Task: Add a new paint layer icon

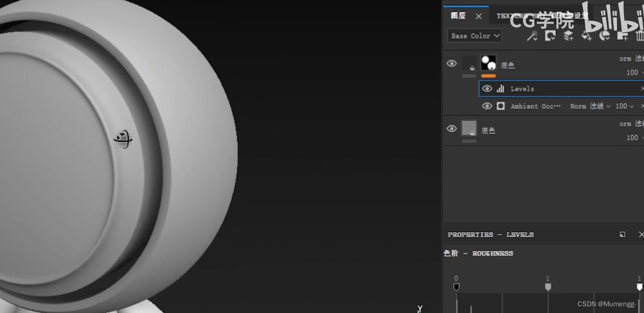Action: [568, 36]
